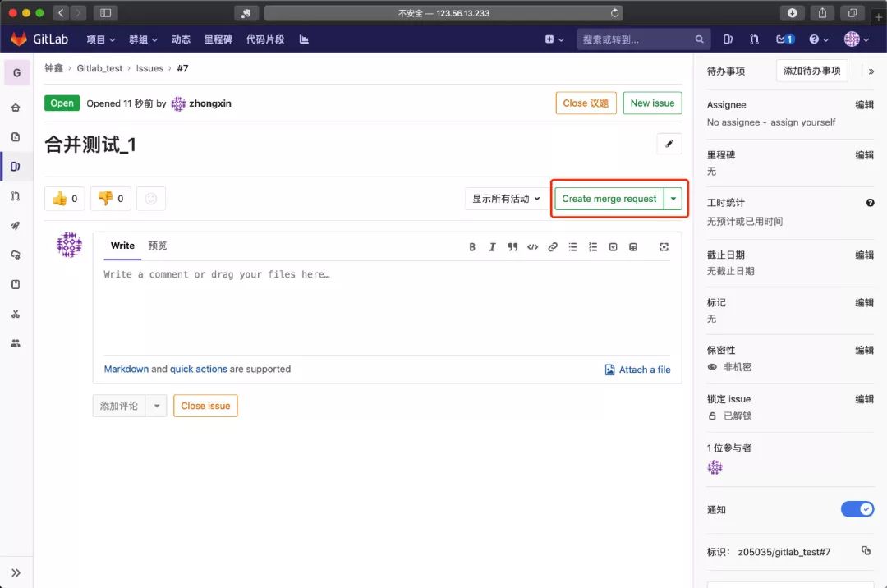
Task: Expand the Create merge request options arrow
Action: click(673, 199)
